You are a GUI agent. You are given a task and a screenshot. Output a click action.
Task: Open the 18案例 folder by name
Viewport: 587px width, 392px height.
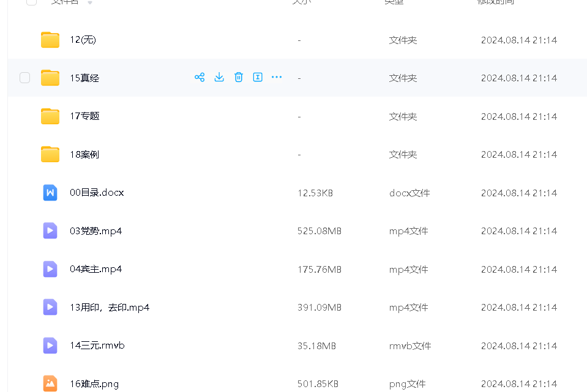(x=84, y=155)
